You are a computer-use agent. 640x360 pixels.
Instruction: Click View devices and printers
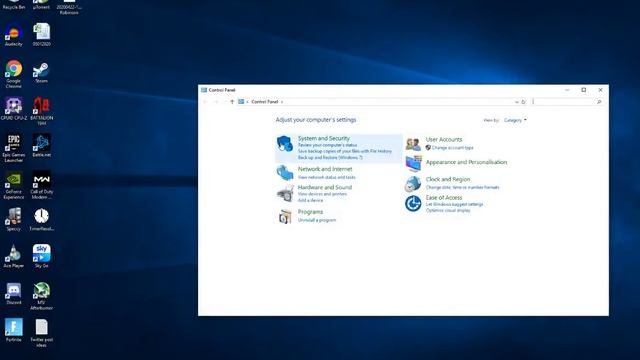point(322,194)
